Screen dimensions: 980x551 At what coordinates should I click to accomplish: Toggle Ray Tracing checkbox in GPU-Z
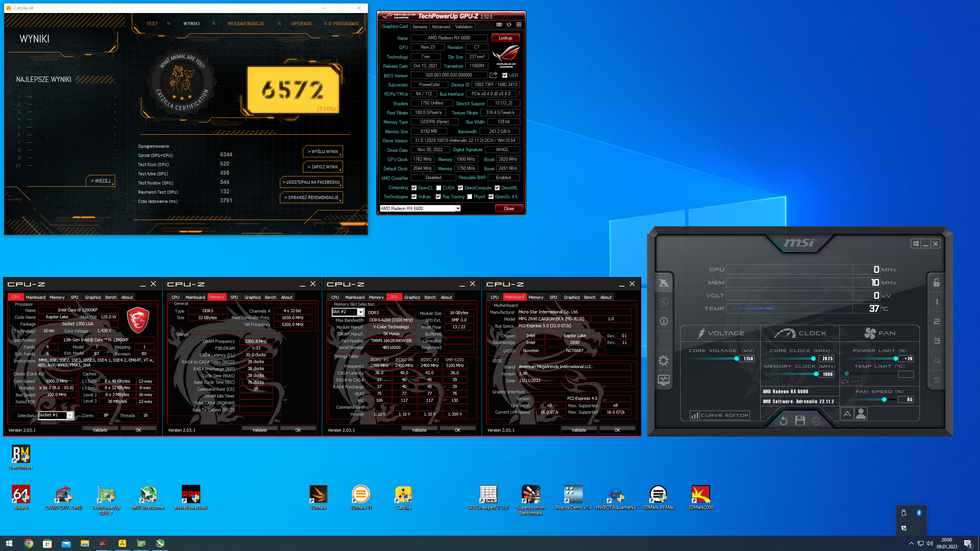[x=438, y=197]
